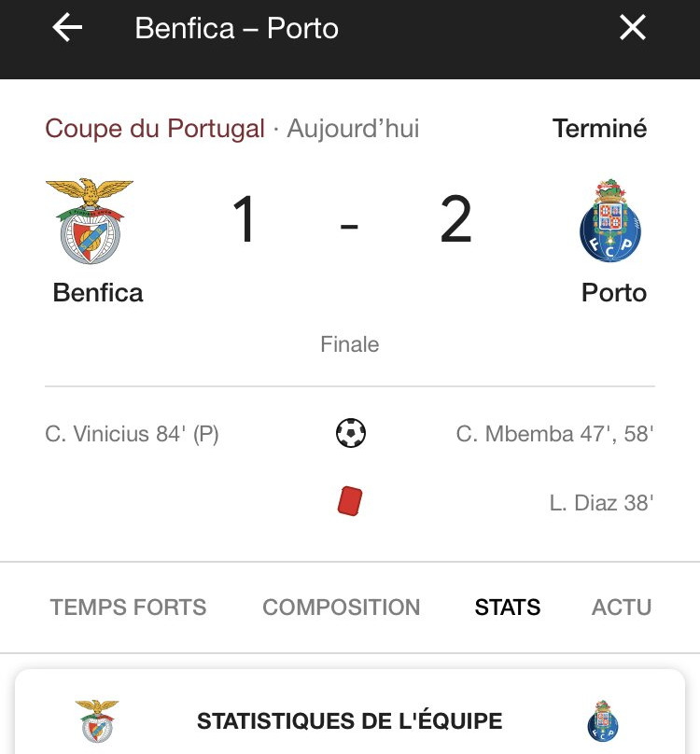Open the ACTU tab
This screenshot has height=754, width=700.
[621, 607]
